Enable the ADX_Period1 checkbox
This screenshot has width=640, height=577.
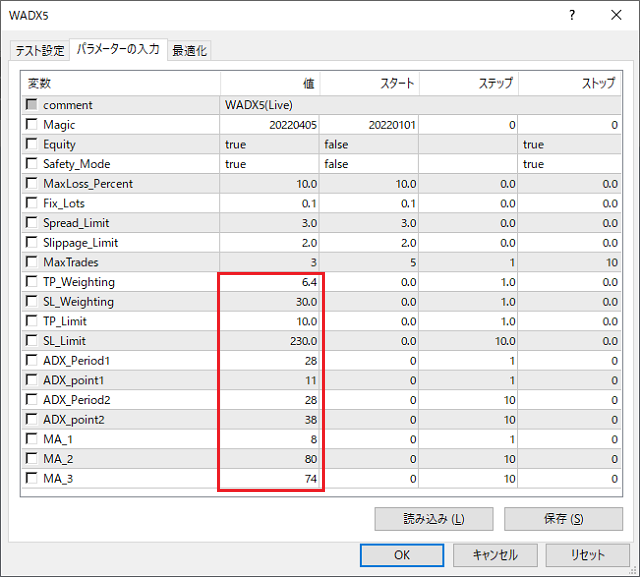point(31,360)
